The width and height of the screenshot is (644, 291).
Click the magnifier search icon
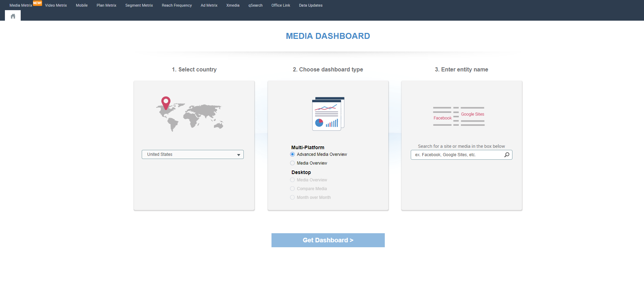(x=507, y=155)
